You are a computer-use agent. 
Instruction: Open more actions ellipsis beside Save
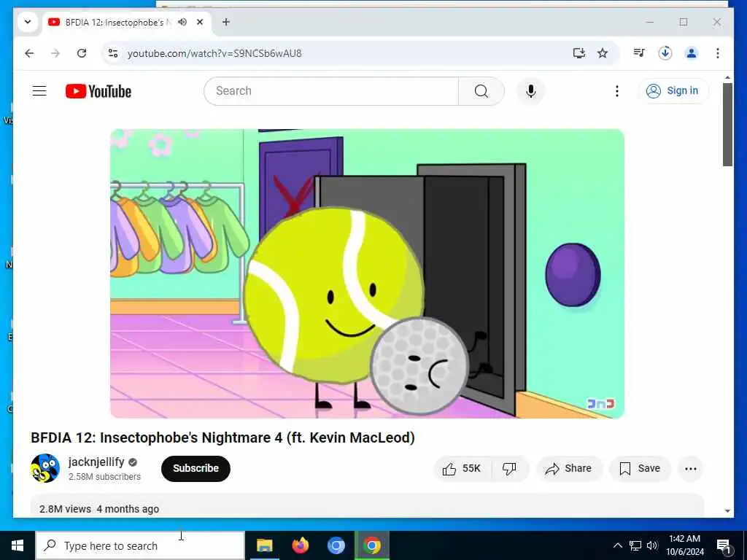tap(691, 469)
